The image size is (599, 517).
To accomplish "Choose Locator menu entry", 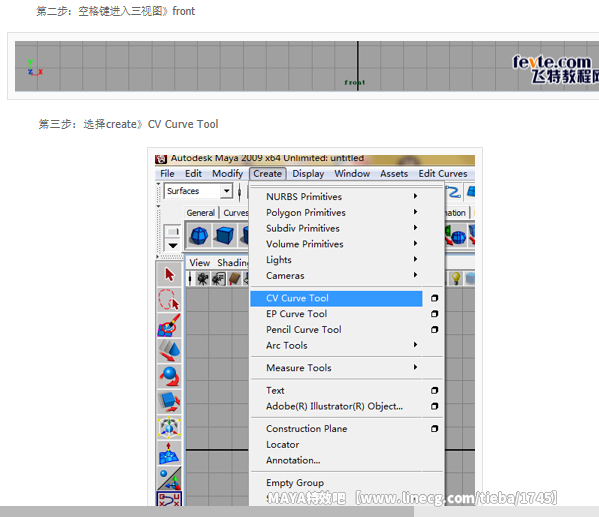I will [x=282, y=445].
